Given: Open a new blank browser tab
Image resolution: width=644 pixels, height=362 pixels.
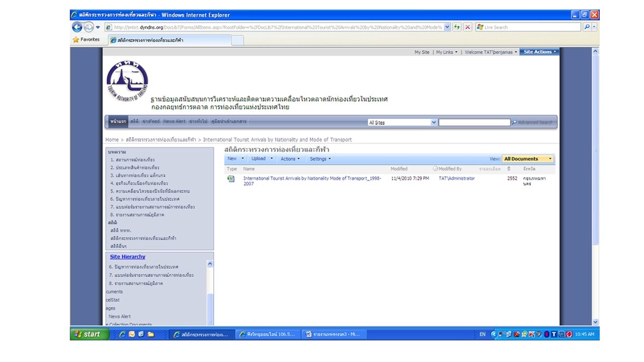Looking at the screenshot, I should coord(237,40).
